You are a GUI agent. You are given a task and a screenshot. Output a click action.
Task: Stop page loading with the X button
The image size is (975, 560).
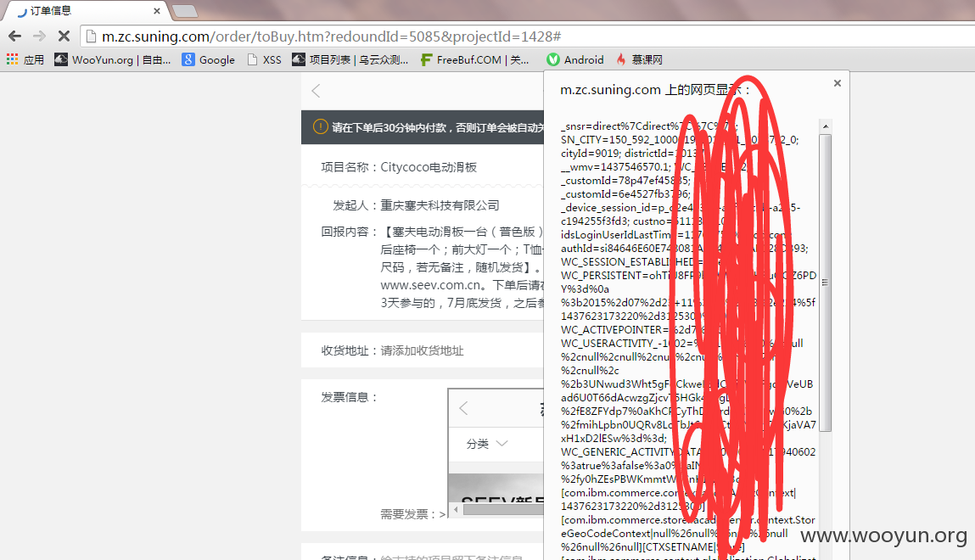(x=64, y=36)
